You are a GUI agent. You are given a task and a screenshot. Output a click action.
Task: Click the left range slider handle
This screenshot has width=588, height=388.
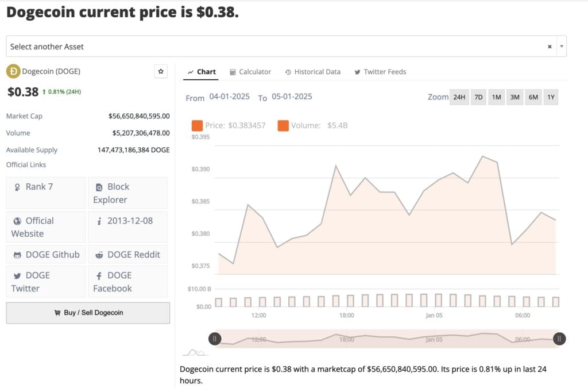tap(215, 339)
